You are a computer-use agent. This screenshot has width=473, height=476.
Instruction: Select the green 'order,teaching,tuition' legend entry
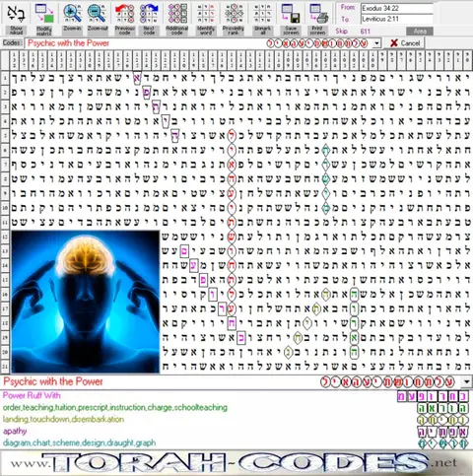pos(115,408)
